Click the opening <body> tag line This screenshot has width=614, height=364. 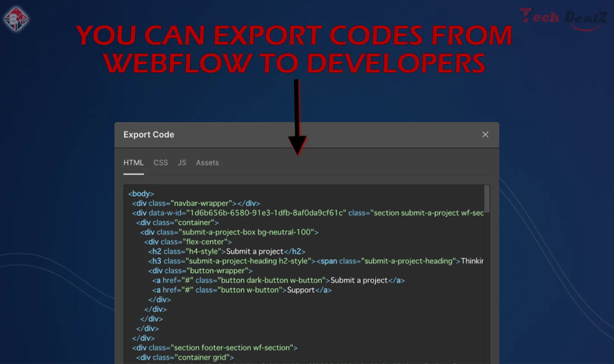141,194
